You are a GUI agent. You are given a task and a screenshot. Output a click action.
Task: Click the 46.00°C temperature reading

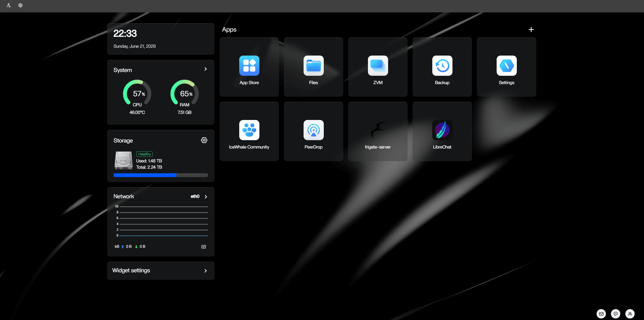pyautogui.click(x=137, y=112)
